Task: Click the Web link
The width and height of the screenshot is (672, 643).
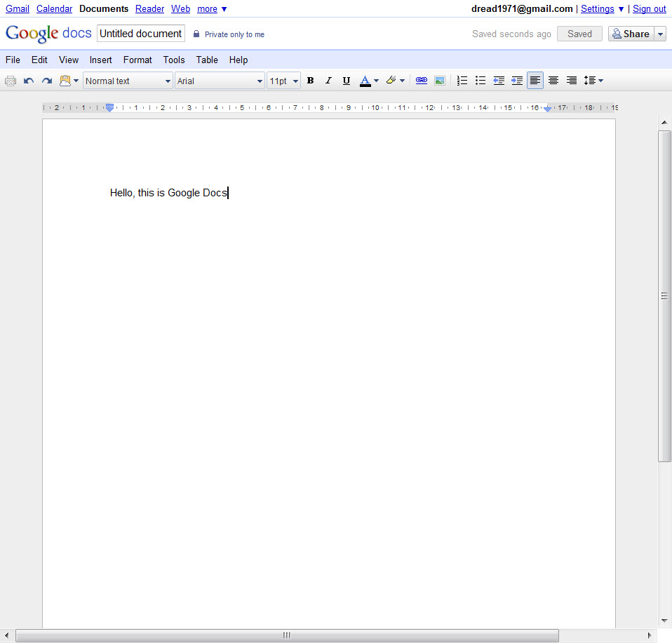Action: [180, 9]
